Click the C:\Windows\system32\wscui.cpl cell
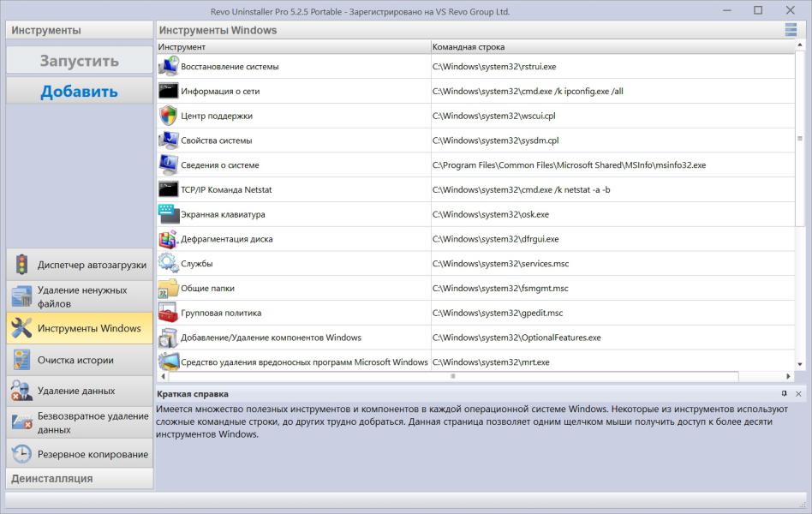This screenshot has height=514, width=812. (613, 116)
